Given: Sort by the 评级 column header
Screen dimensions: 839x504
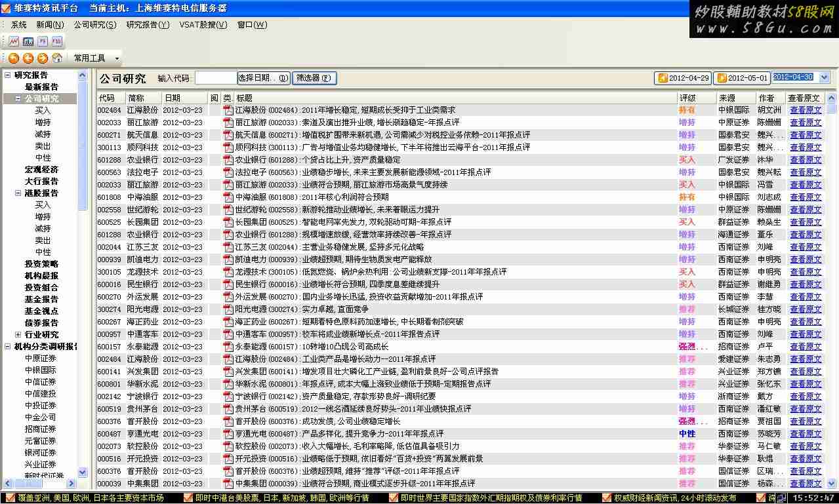Looking at the screenshot, I should coord(695,98).
